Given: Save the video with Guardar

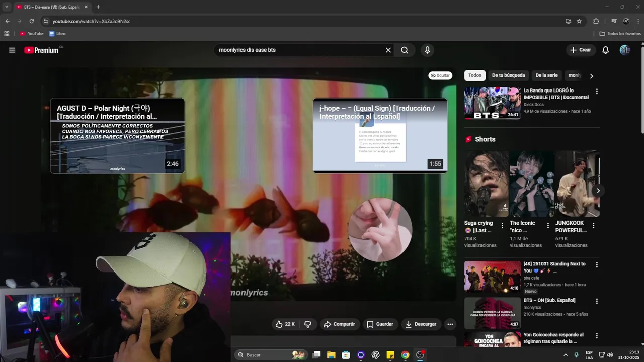Looking at the screenshot, I should click(x=380, y=324).
